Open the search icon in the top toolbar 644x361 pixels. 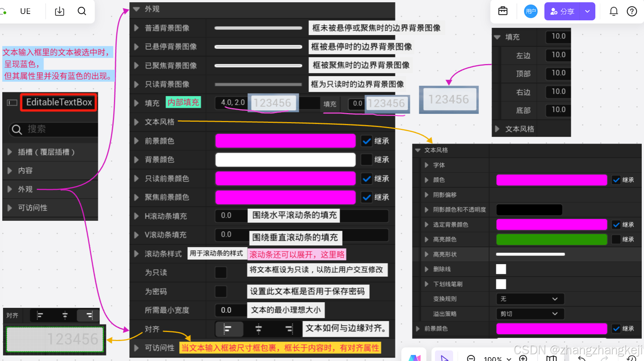pos(82,11)
